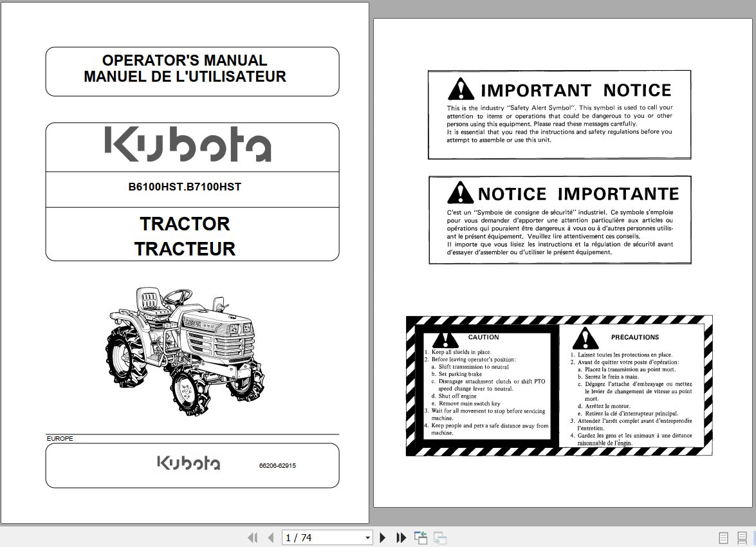The image size is (756, 547).
Task: Click the EUROPE label
Action: 60,438
